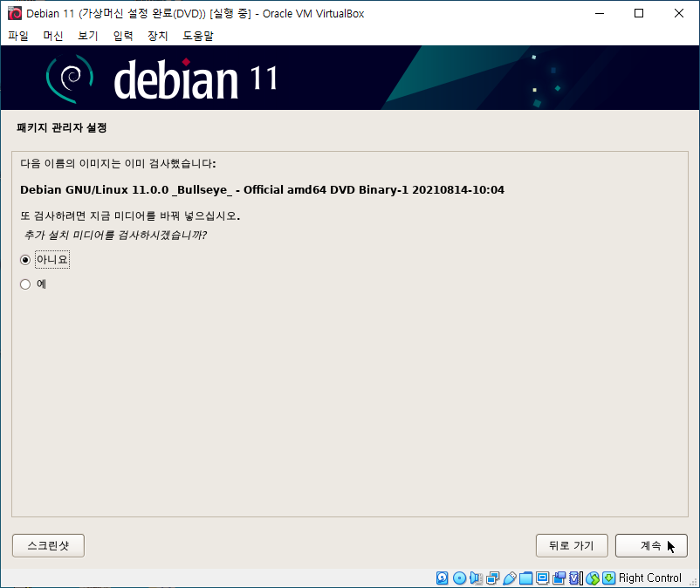Click the display settings status icon
700x588 pixels.
pos(542,578)
